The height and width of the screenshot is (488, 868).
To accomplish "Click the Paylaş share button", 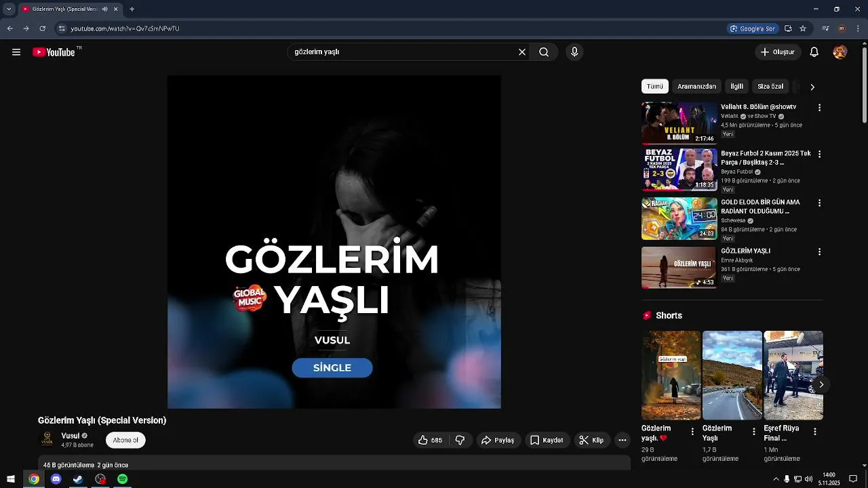I will tap(498, 441).
